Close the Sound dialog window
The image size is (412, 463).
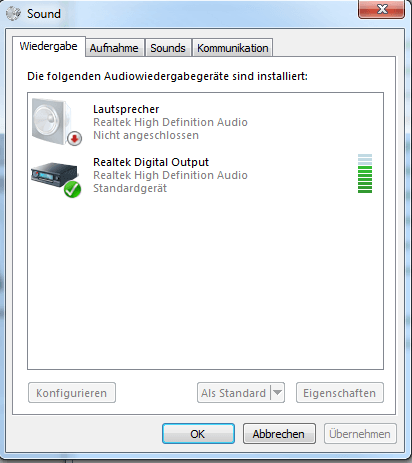(381, 9)
